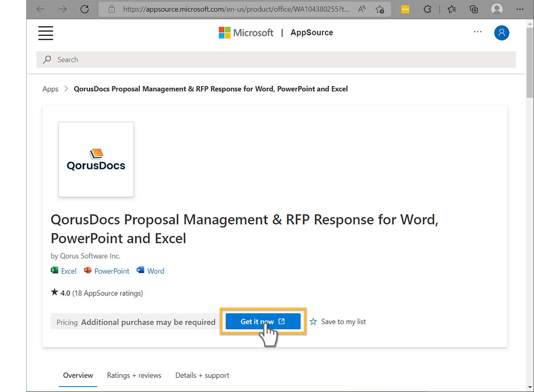Viewport: 534px width, 392px height.
Task: Focus the AppSource Search field
Action: click(276, 59)
